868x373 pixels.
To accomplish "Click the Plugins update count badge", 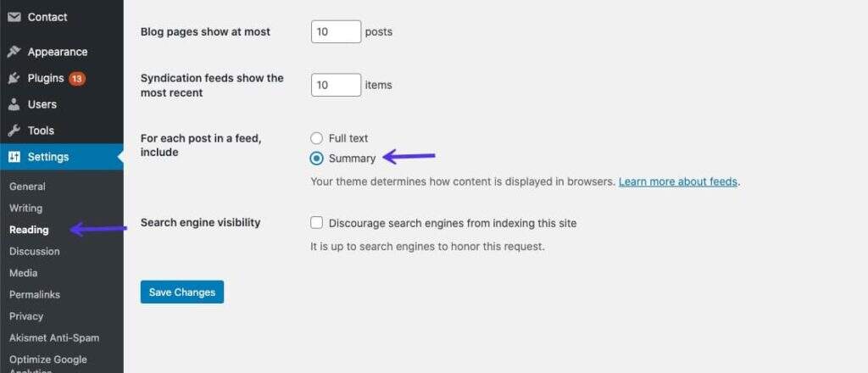I will coord(77,78).
